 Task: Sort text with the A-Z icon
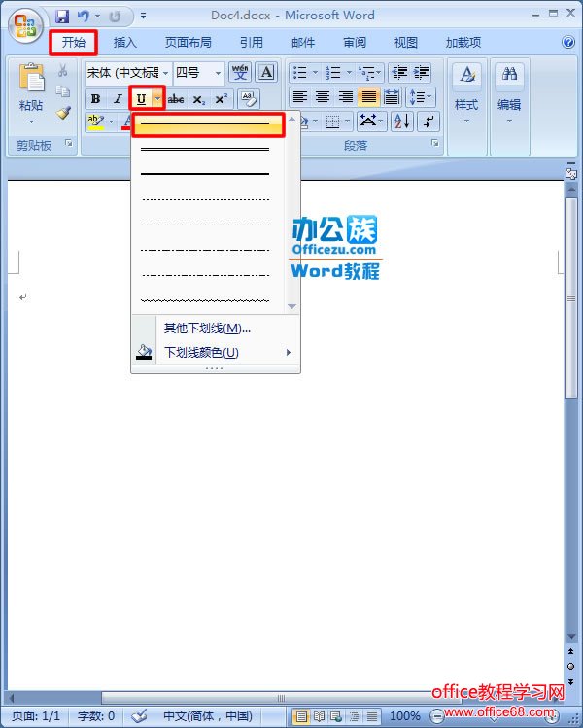point(402,121)
